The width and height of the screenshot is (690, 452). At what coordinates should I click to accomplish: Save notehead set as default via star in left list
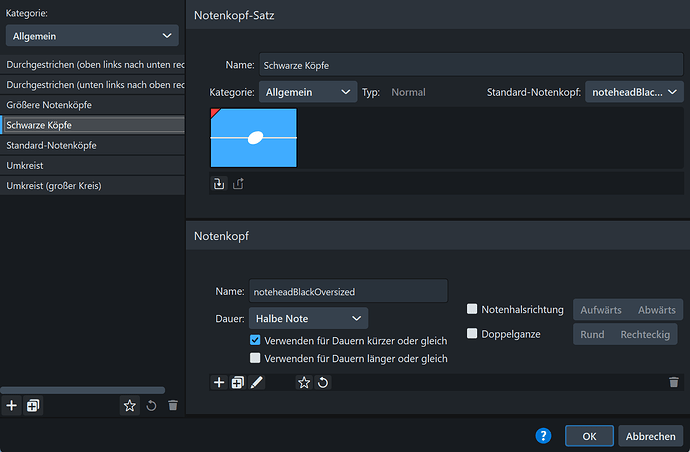(129, 405)
